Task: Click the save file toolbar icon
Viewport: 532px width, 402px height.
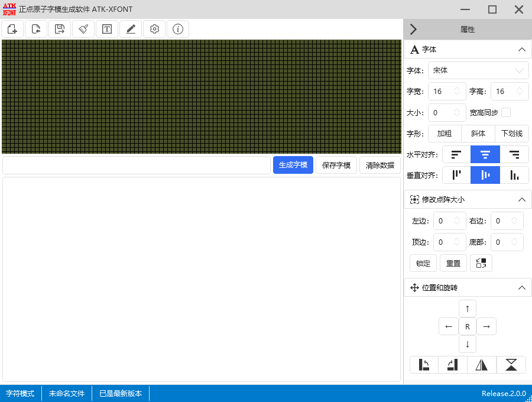Action: click(x=60, y=29)
